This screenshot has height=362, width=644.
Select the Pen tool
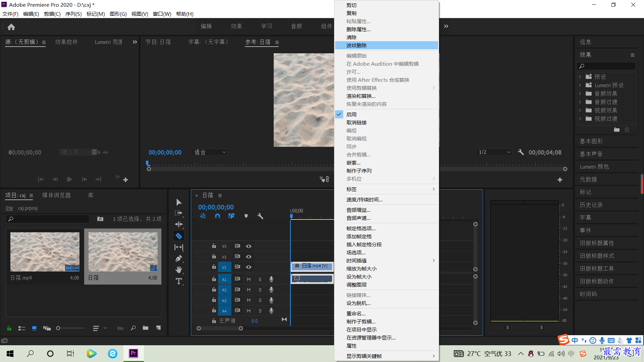coord(179,258)
